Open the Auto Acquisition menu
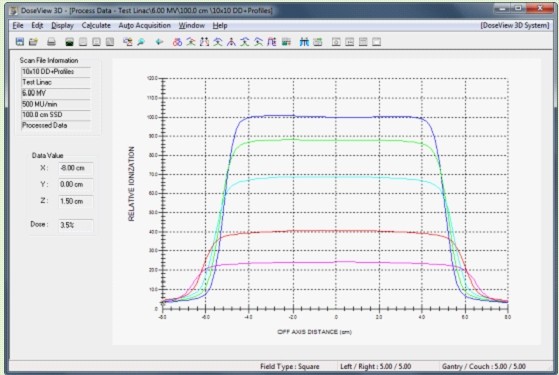 [144, 25]
